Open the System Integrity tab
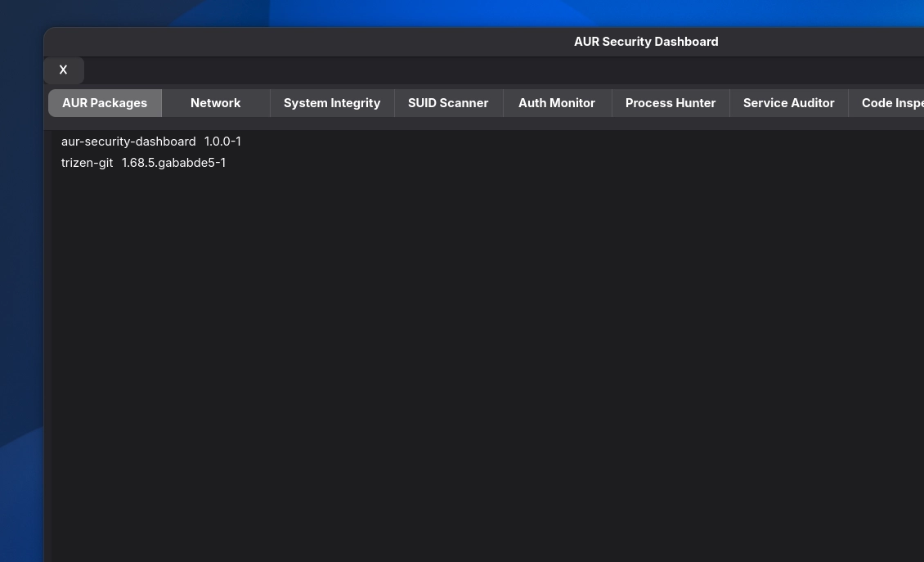This screenshot has width=924, height=562. (332, 103)
